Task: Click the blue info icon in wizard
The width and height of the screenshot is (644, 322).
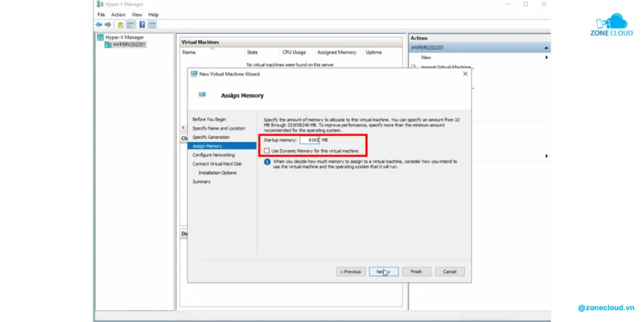Action: (267, 162)
